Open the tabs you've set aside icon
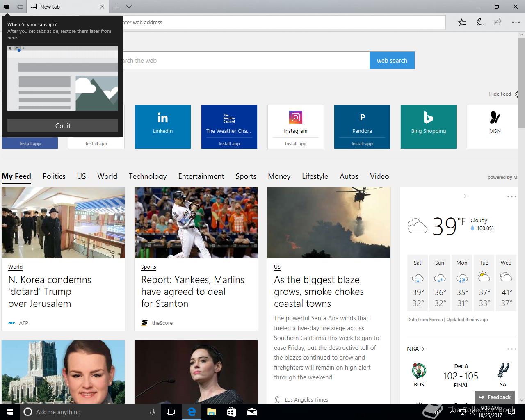Screen dimensions: 525x420 pyautogui.click(x=7, y=7)
